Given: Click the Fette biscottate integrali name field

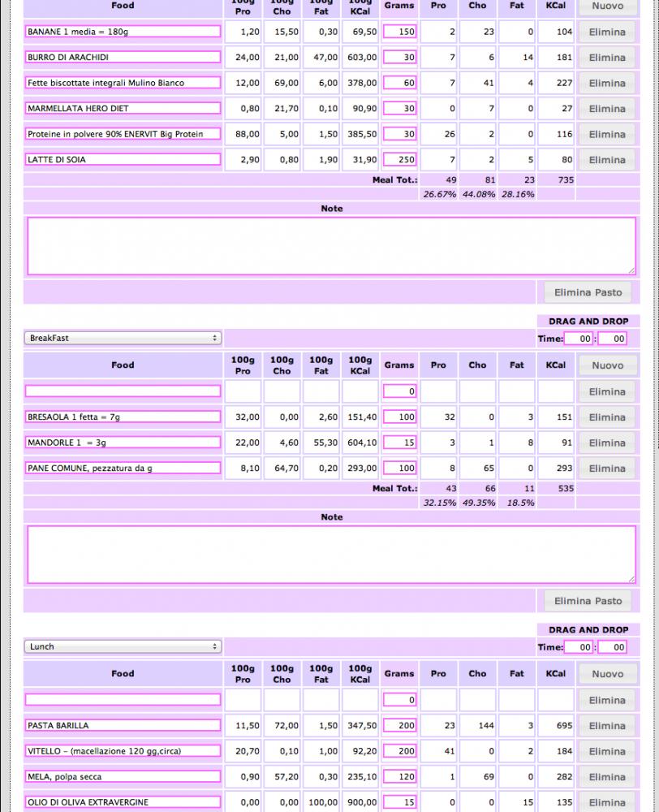Looking at the screenshot, I should pyautogui.click(x=123, y=83).
